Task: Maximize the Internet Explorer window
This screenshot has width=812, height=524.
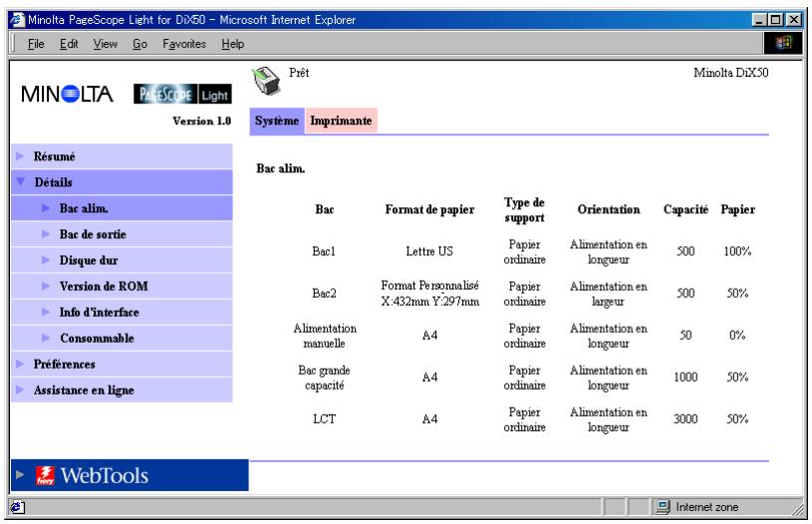Action: click(x=776, y=20)
